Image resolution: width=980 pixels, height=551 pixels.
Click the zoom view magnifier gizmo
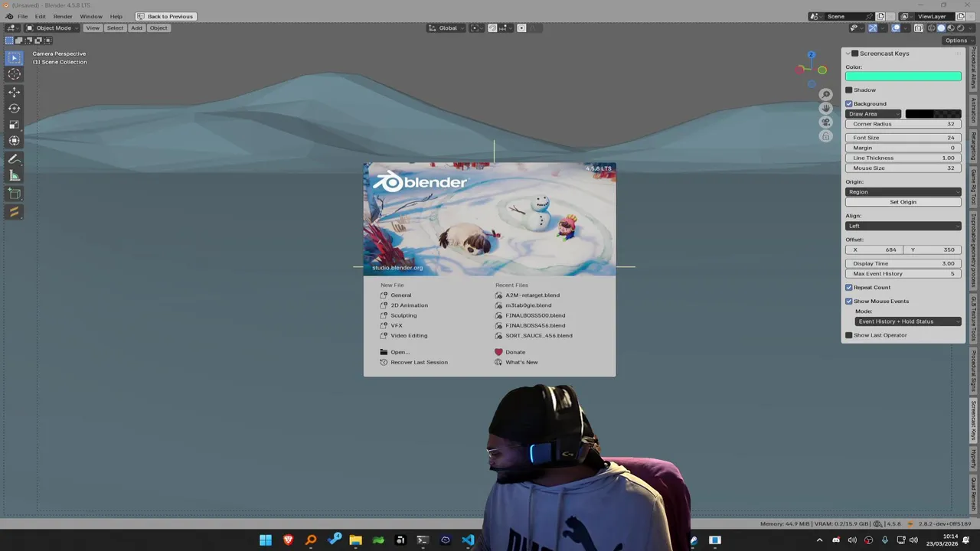825,94
